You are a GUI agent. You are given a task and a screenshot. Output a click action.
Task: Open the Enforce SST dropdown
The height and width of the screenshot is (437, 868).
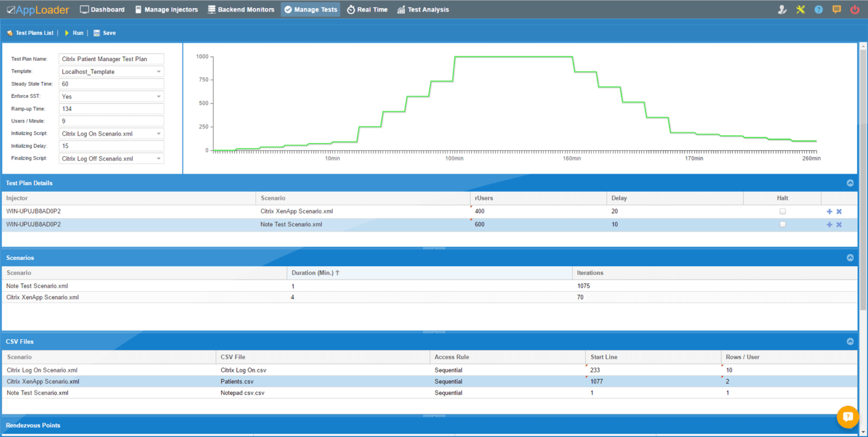[x=158, y=96]
